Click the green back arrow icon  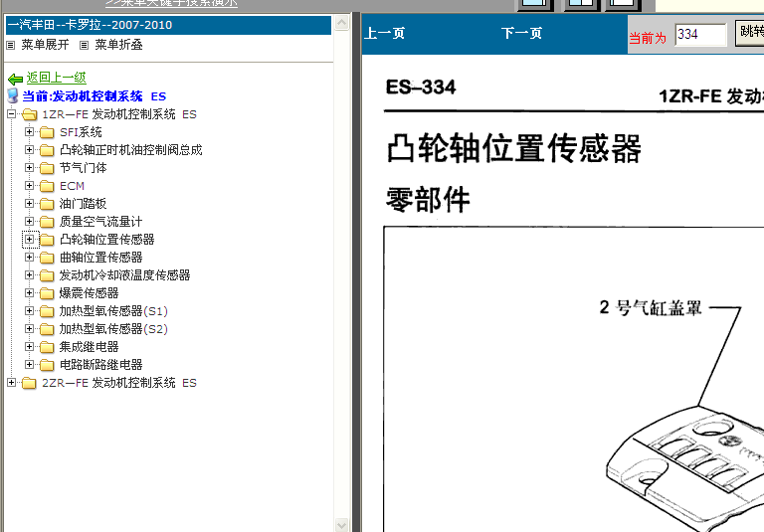pos(16,79)
